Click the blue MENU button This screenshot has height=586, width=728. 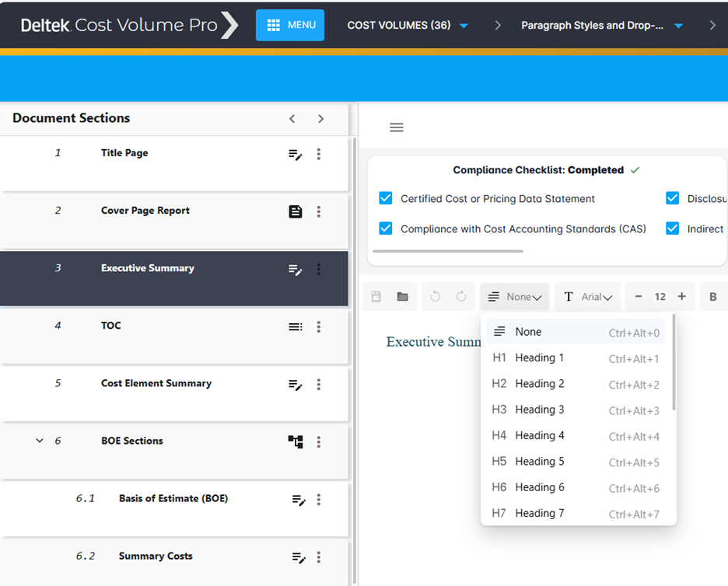click(x=290, y=26)
